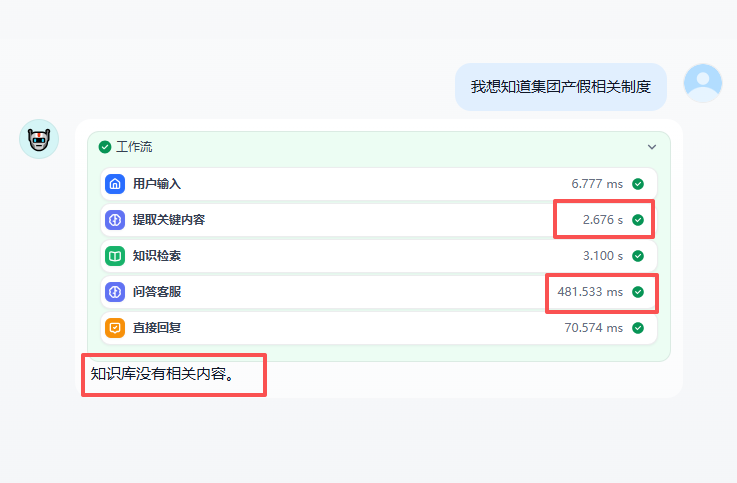This screenshot has width=737, height=483.
Task: Click the success check on 直接回复 row
Action: point(638,328)
